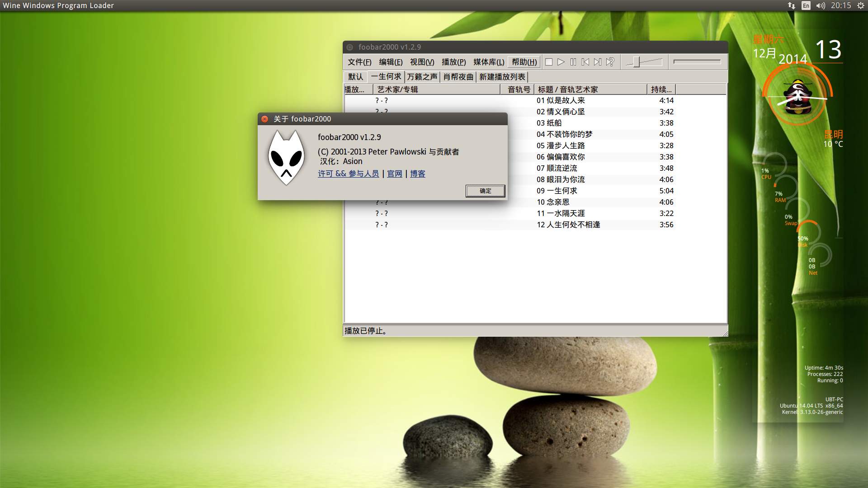Open the 播放(P) menu

click(x=453, y=62)
